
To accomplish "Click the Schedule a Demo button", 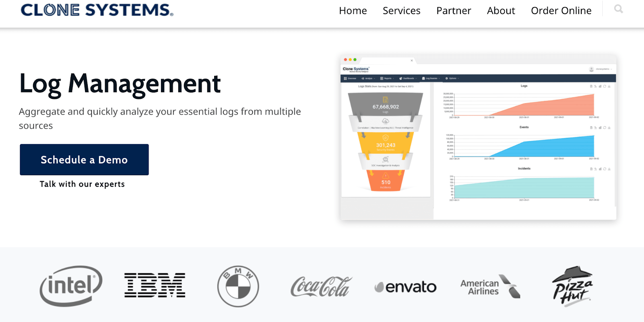I will point(84,160).
